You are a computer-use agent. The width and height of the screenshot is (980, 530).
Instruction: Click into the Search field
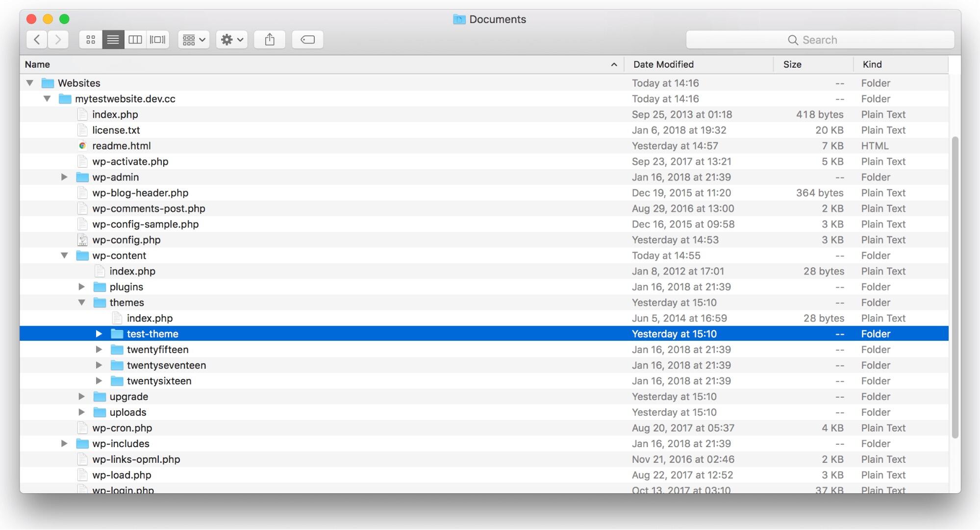[820, 40]
